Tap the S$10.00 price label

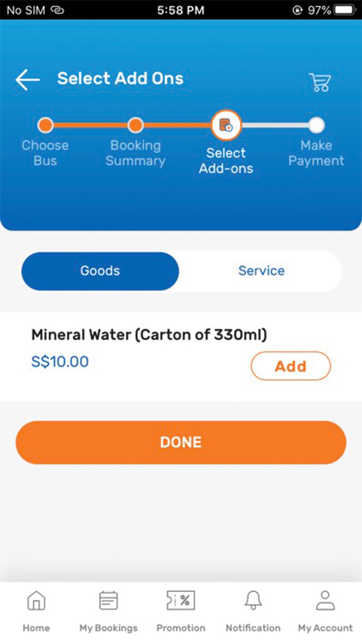point(60,361)
